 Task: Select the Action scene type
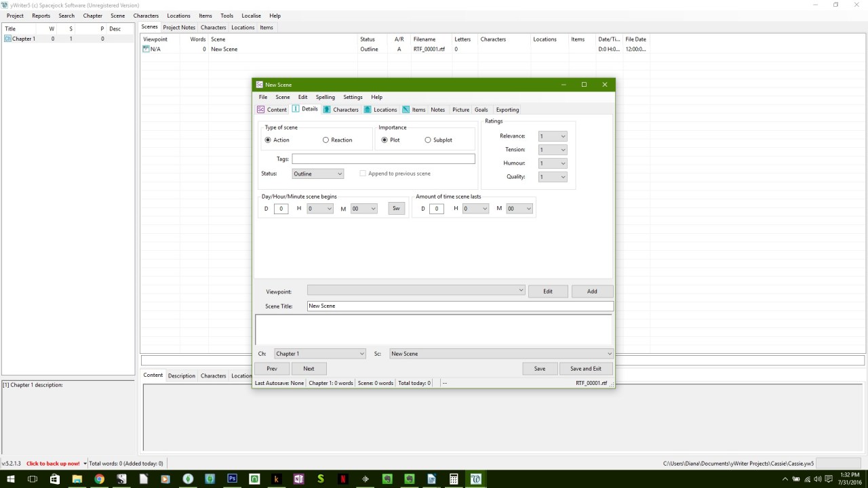tap(268, 140)
